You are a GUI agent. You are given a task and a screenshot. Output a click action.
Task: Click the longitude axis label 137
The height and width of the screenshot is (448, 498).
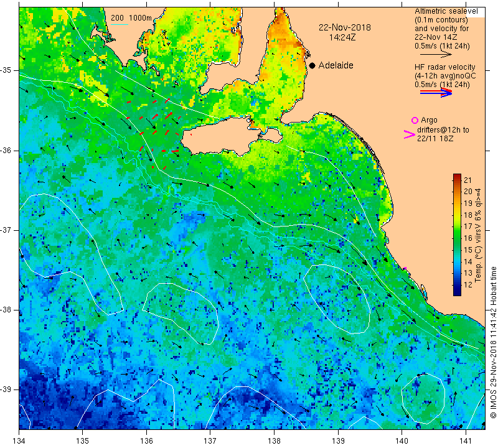point(210,441)
